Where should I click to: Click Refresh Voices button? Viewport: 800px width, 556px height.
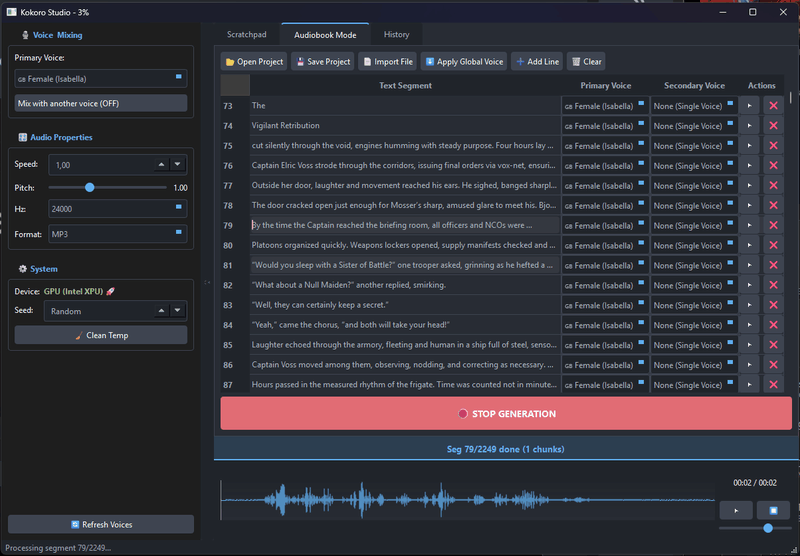coord(101,524)
